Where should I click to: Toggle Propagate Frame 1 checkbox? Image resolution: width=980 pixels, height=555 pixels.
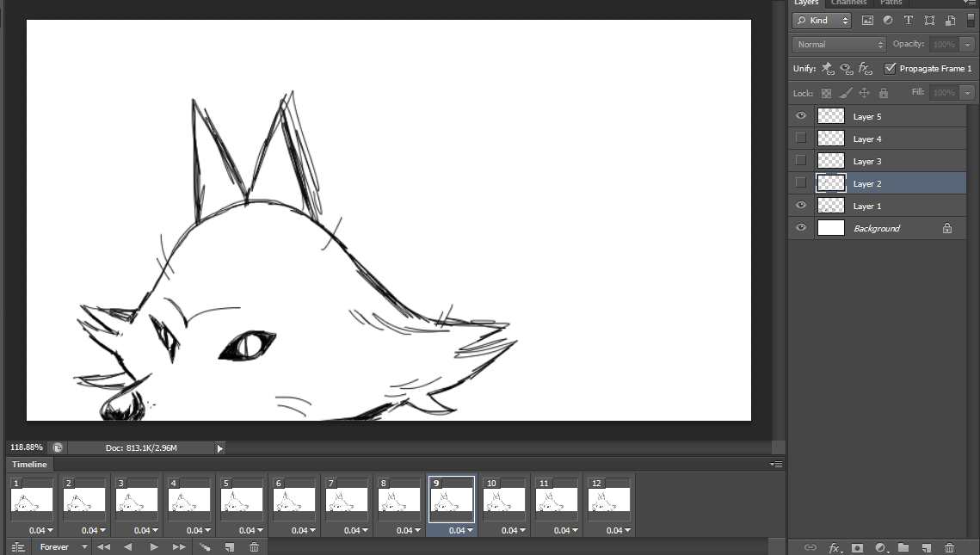[890, 68]
